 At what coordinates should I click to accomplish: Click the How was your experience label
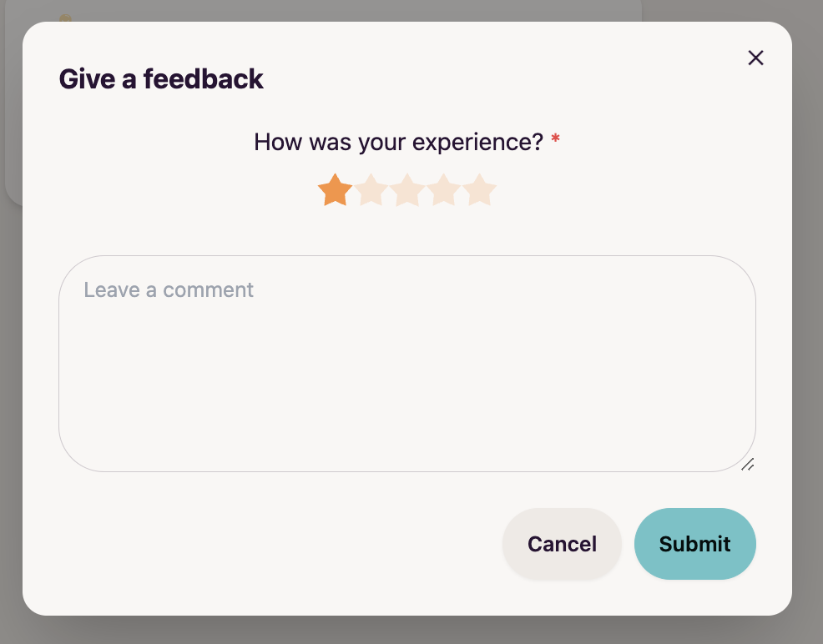click(399, 142)
